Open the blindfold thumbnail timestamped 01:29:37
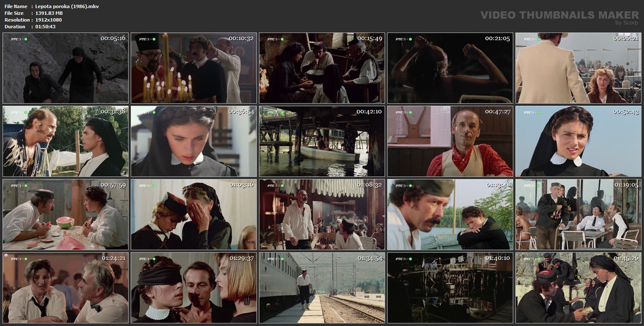Viewport: 644px width, 326px height. click(x=194, y=288)
